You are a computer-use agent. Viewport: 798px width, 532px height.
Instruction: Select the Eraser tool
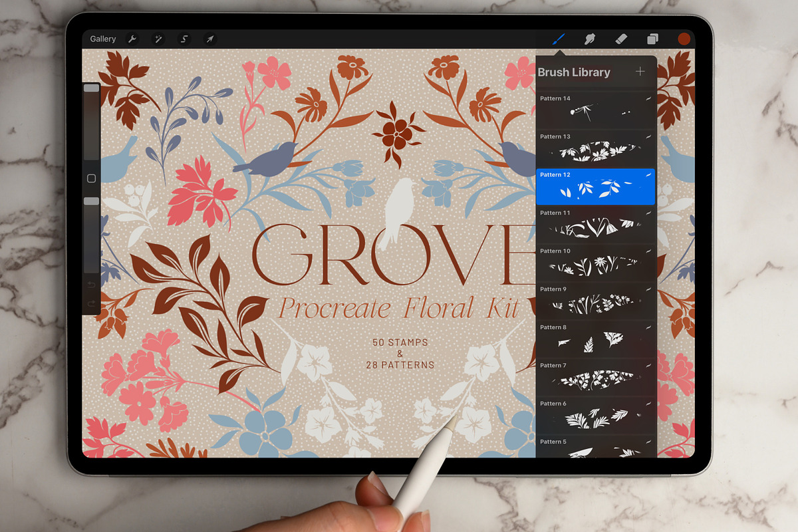(621, 39)
